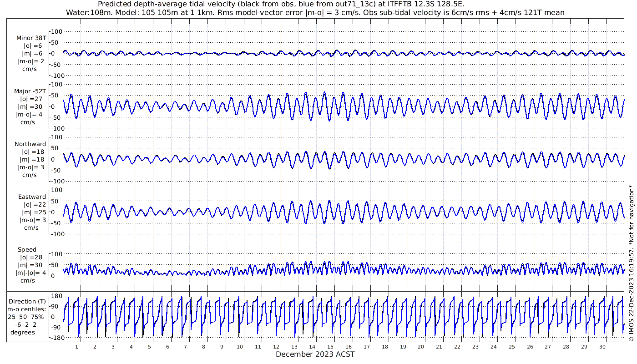This screenshot has height=364, width=637.
Task: Click day '15' on the date axis
Action: tap(330, 347)
